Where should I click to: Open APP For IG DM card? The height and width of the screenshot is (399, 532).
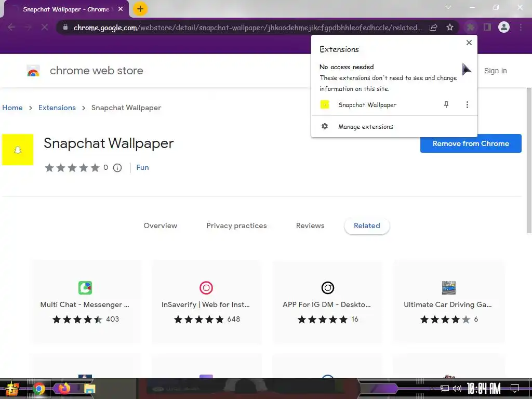327,302
